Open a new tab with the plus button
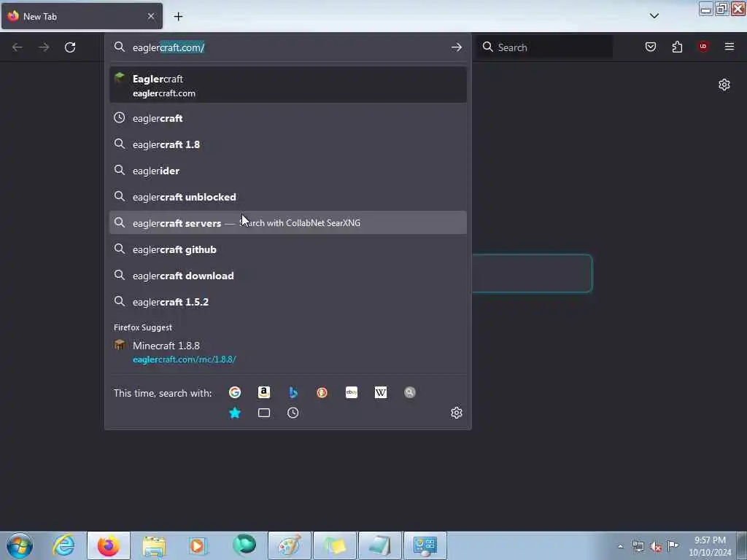The width and height of the screenshot is (747, 560). pyautogui.click(x=178, y=17)
